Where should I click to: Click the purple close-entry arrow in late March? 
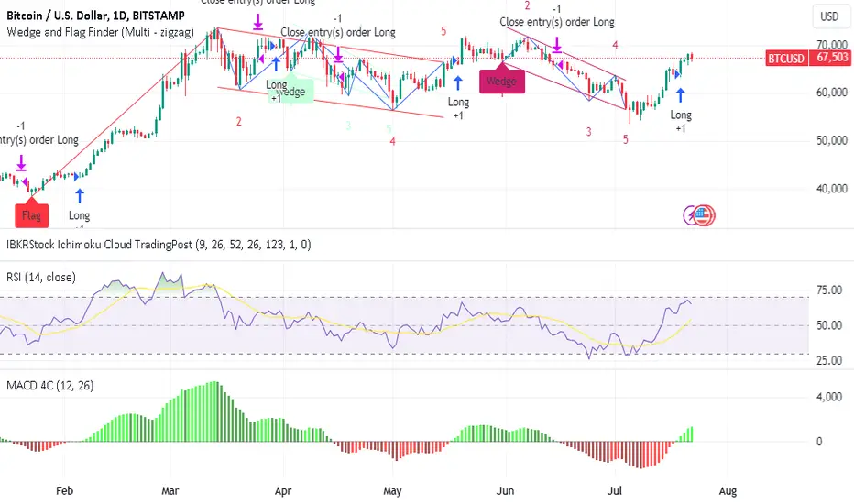tap(257, 22)
